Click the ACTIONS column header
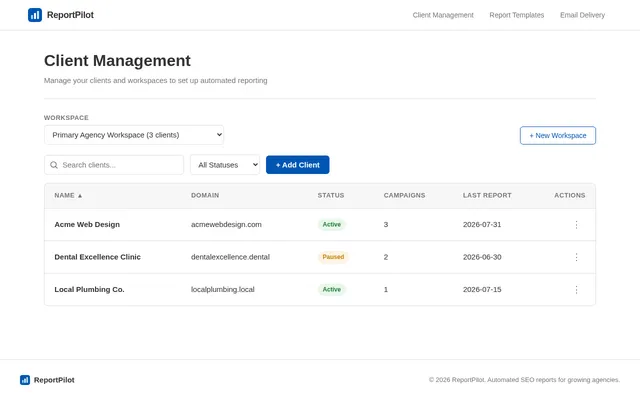 point(569,196)
